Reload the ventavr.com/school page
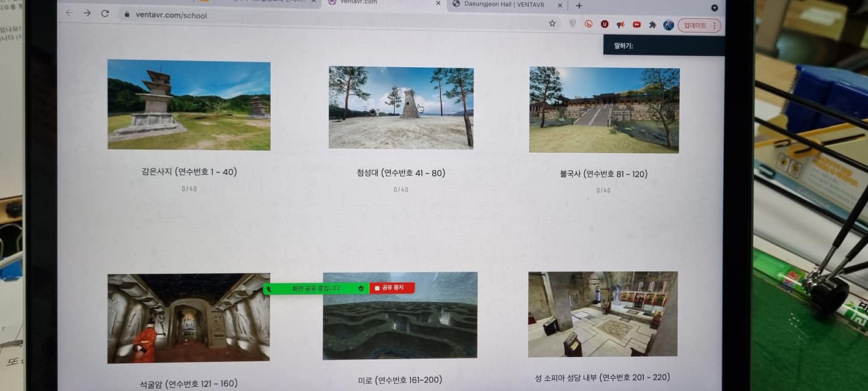This screenshot has height=391, width=868. pyautogui.click(x=105, y=13)
